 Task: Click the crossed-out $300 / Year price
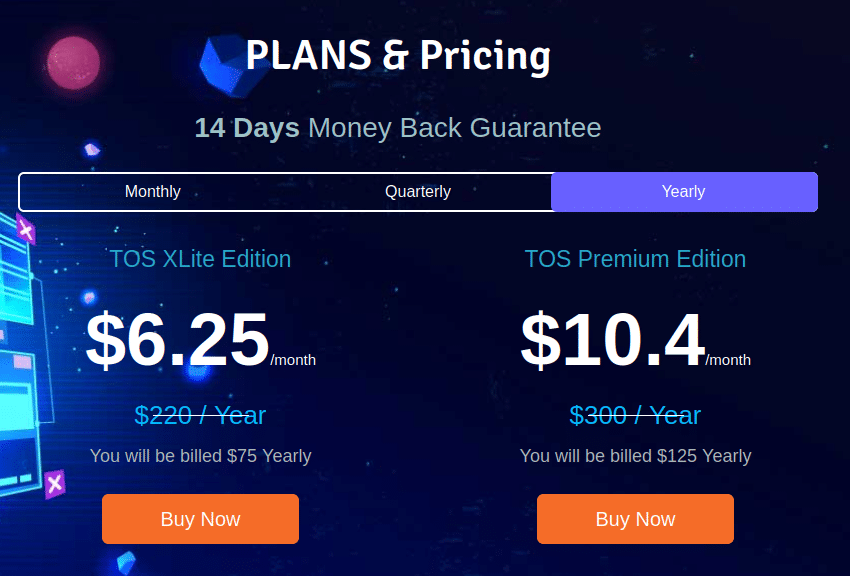click(635, 414)
